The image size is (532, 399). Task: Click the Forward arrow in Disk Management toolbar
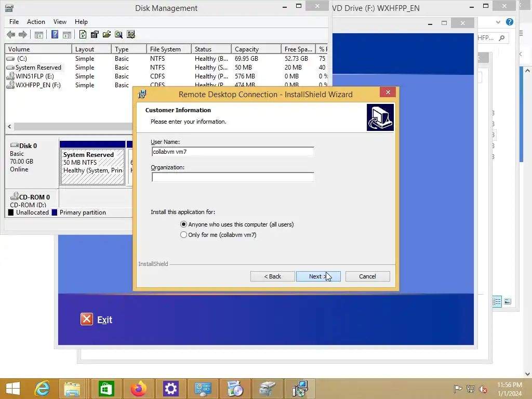pyautogui.click(x=23, y=34)
